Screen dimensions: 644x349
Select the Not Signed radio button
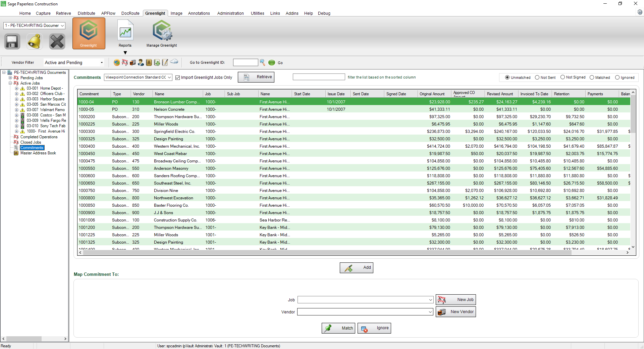pyautogui.click(x=562, y=77)
